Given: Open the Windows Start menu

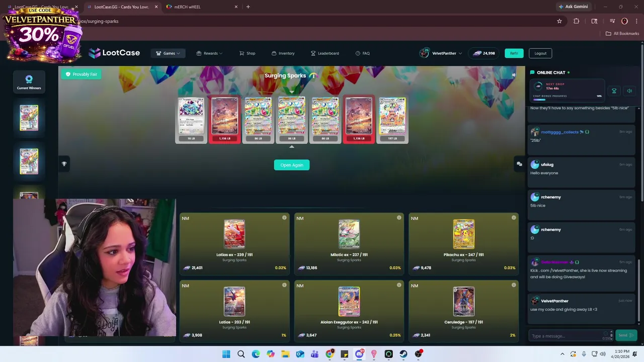Looking at the screenshot, I should pyautogui.click(x=226, y=354).
